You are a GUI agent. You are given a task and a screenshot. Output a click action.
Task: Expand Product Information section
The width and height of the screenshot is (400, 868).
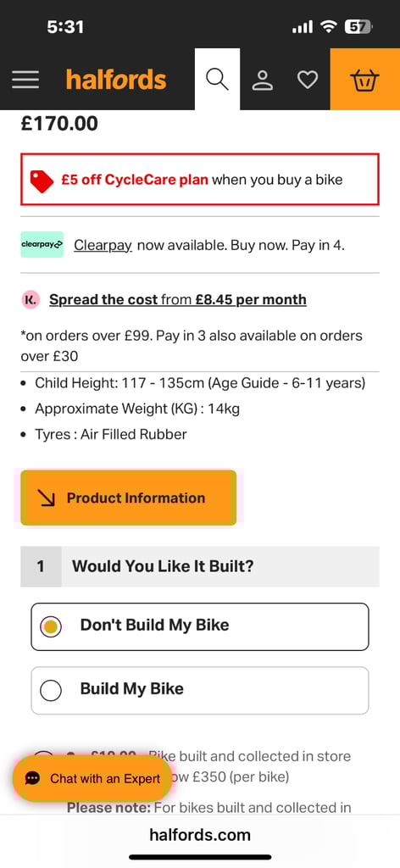pos(128,498)
